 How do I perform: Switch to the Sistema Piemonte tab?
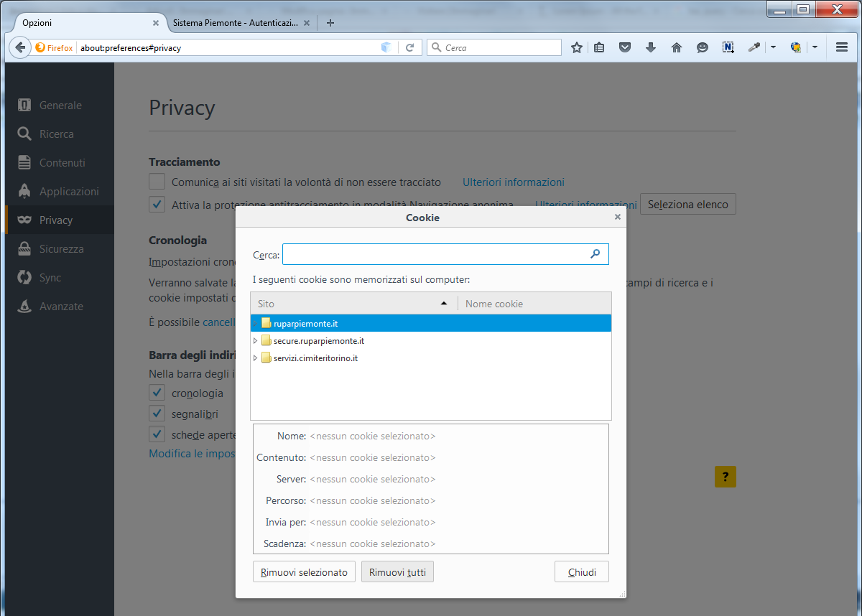[x=235, y=23]
